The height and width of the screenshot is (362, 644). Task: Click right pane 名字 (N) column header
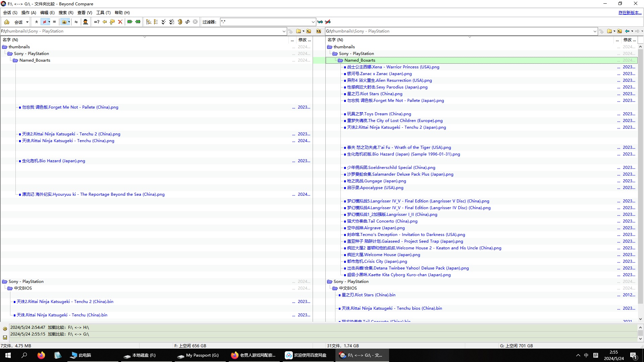click(x=470, y=40)
